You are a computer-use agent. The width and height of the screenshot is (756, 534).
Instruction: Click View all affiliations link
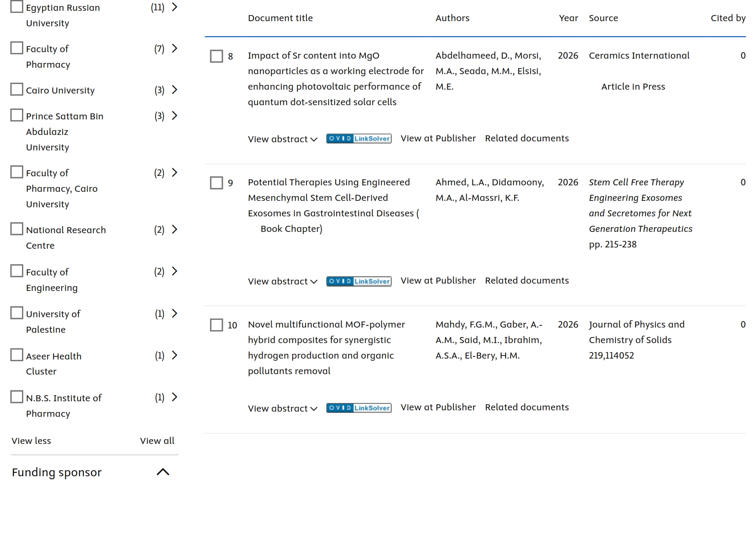click(157, 440)
